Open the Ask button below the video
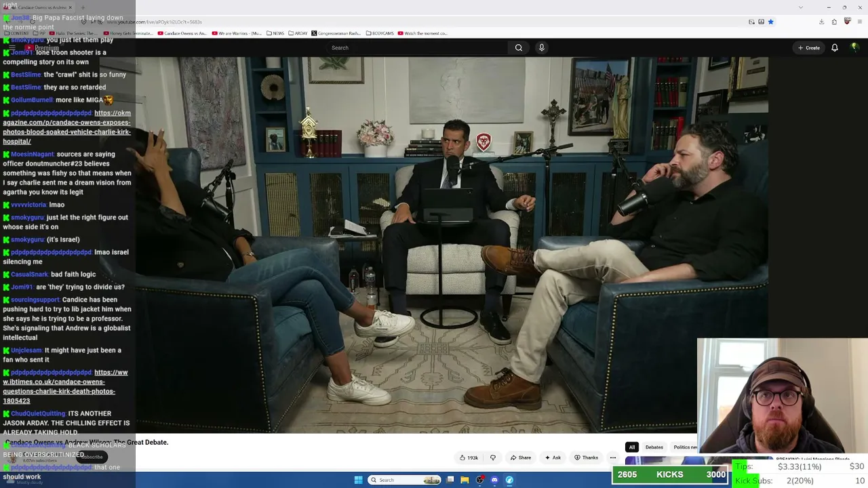This screenshot has width=868, height=488. pos(553,457)
